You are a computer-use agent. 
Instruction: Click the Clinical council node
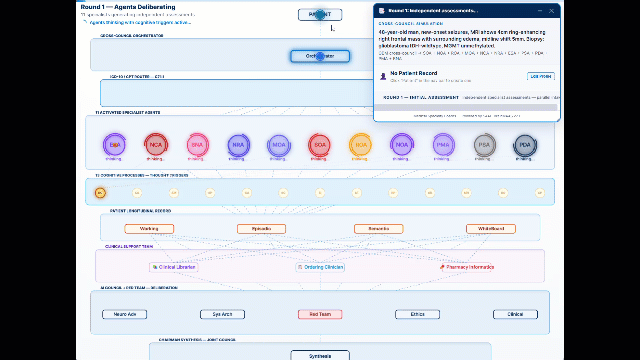click(515, 314)
